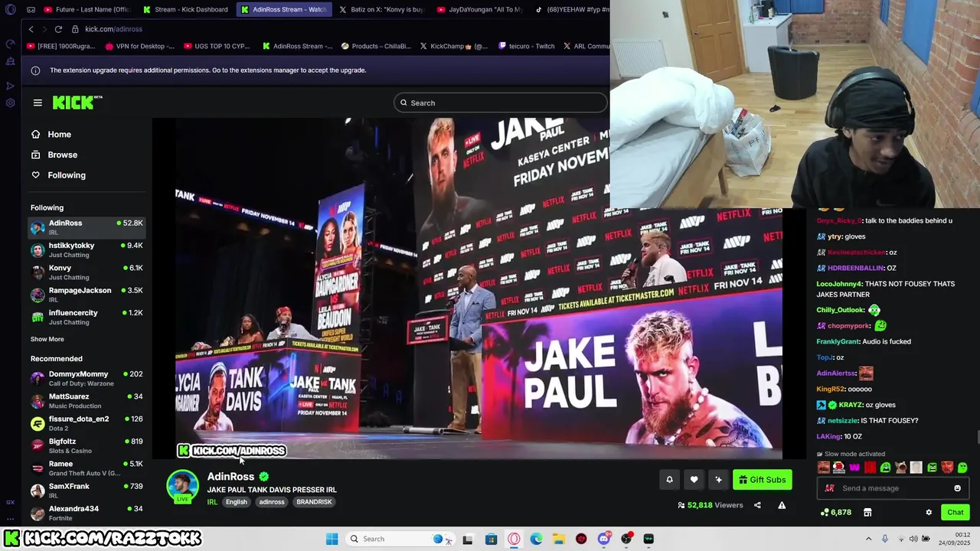Open the chat shop storefront icon
The height and width of the screenshot is (551, 980).
[867, 513]
